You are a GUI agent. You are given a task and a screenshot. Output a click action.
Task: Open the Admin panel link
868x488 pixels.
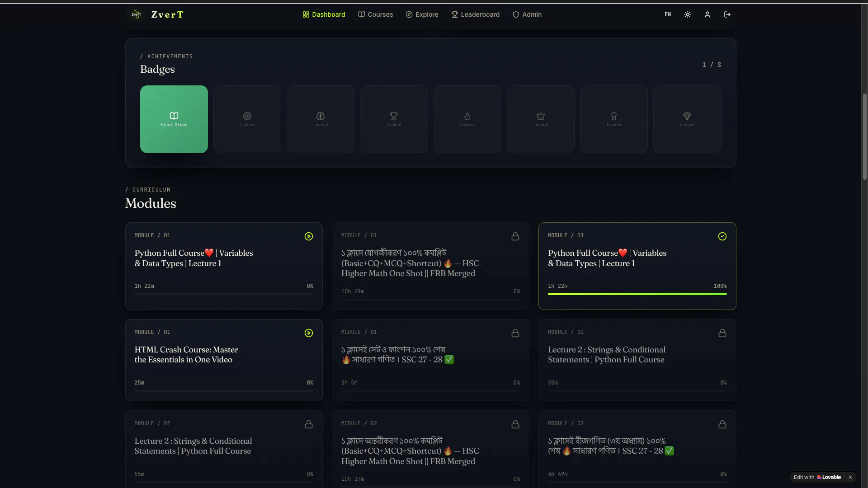click(x=527, y=14)
